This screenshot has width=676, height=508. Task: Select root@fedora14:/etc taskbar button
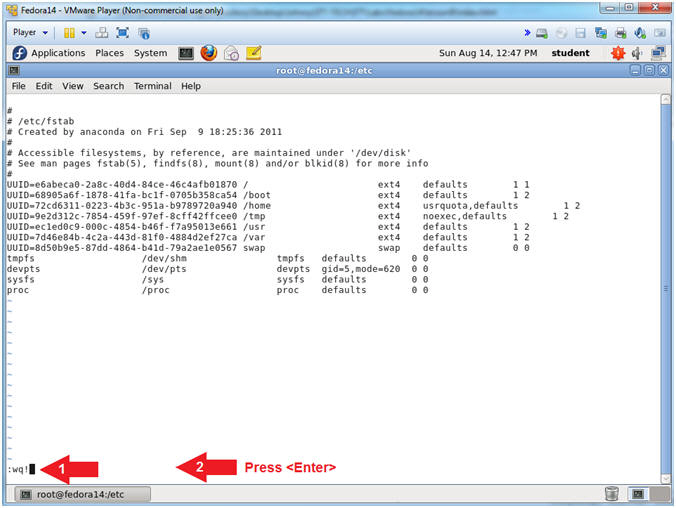(x=83, y=494)
